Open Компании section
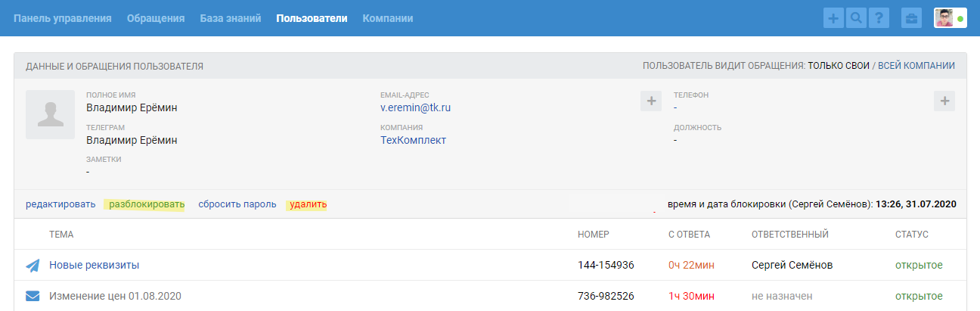The image size is (980, 311). click(x=388, y=18)
